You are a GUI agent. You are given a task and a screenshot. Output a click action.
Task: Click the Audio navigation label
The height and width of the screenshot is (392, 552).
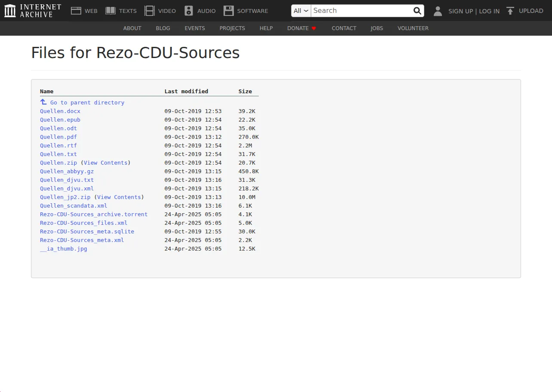pyautogui.click(x=206, y=11)
